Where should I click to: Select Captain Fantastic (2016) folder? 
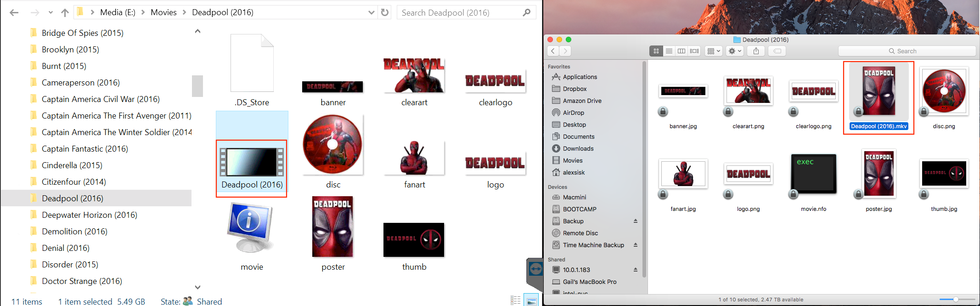pos(84,148)
